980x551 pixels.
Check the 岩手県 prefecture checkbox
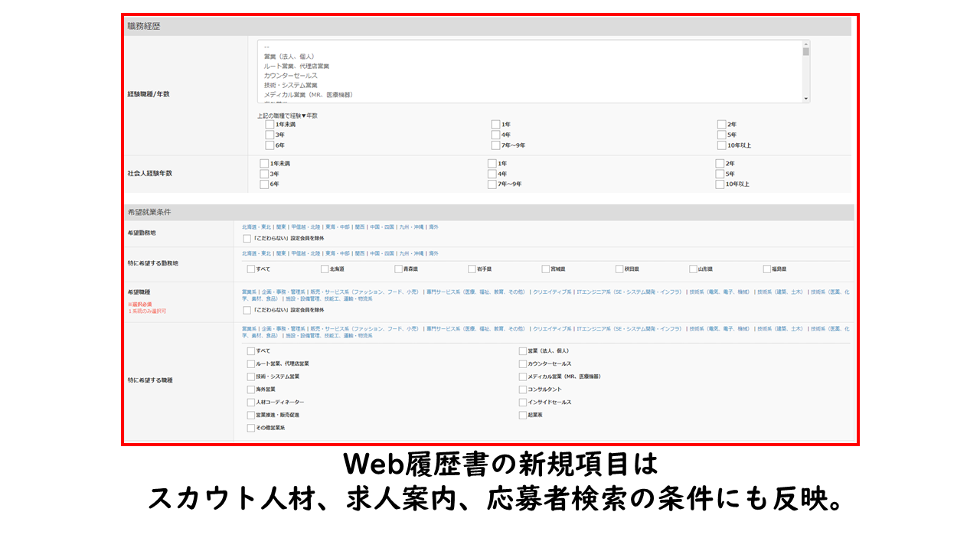coord(472,269)
